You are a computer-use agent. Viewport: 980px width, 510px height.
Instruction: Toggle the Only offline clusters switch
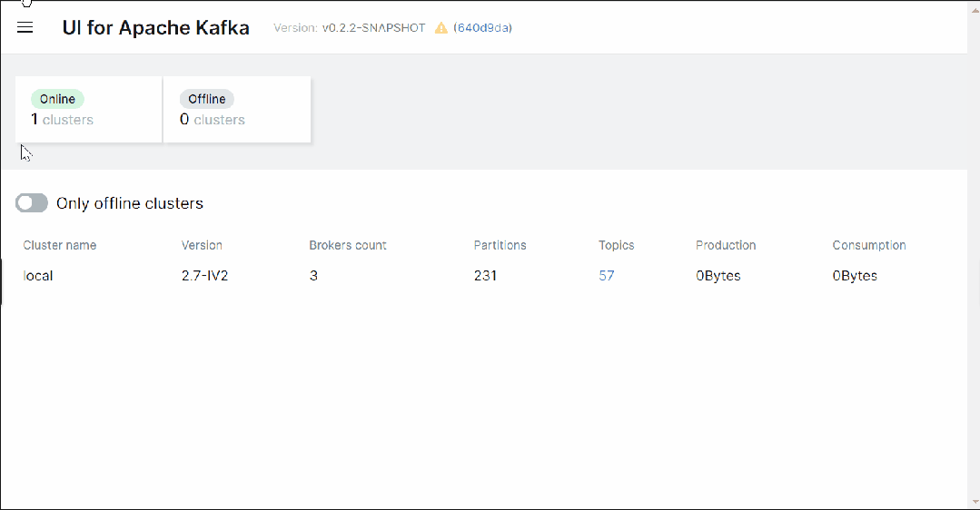click(32, 203)
